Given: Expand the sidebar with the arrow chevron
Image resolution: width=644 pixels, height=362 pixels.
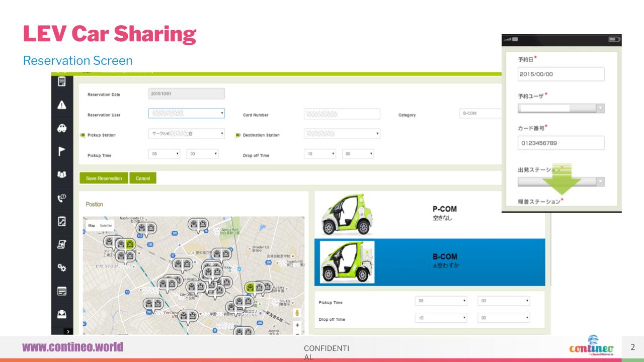Looking at the screenshot, I should (x=68, y=331).
